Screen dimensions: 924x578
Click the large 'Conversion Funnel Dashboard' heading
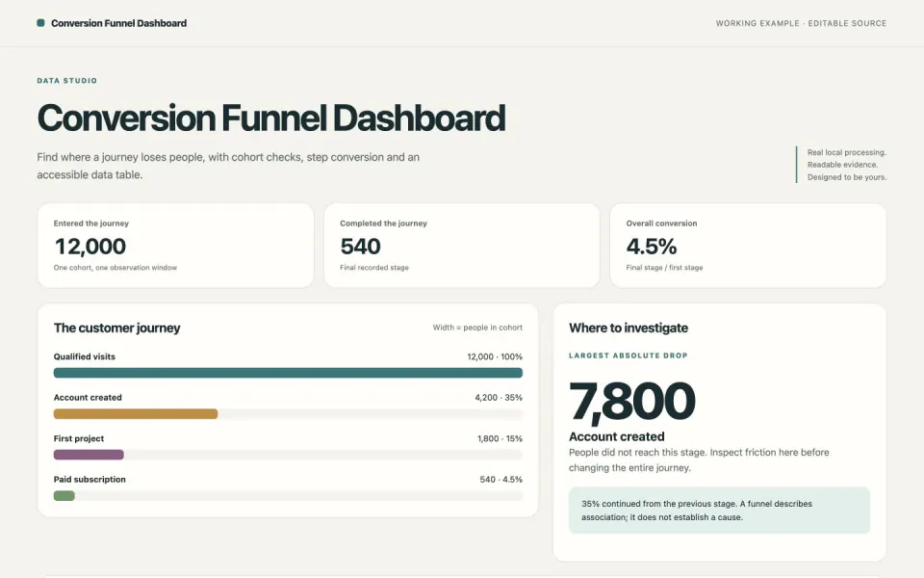pos(271,118)
